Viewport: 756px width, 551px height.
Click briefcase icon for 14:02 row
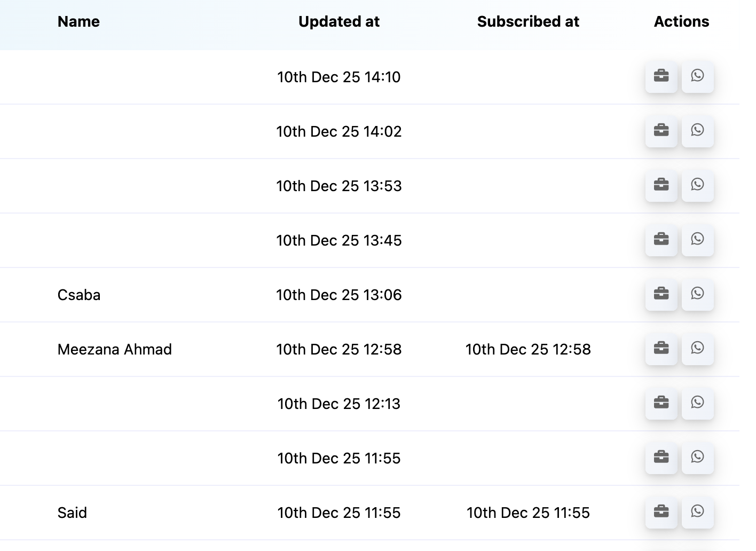click(661, 131)
